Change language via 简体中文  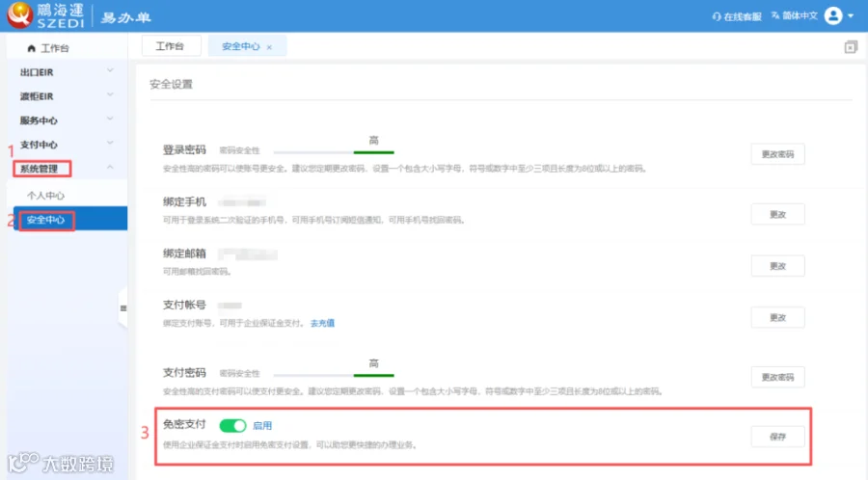795,16
